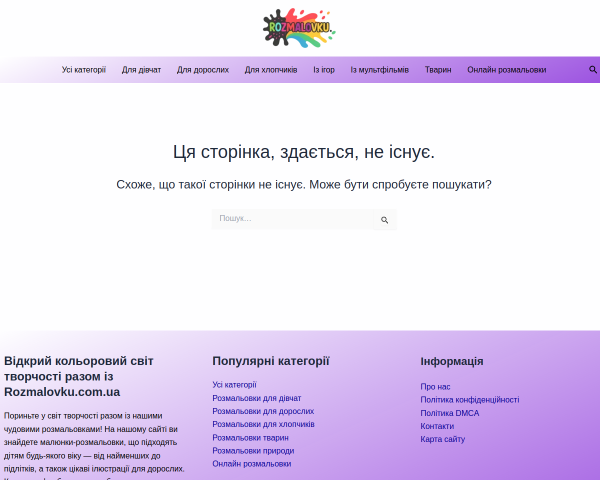The width and height of the screenshot is (600, 480).
Task: Click the "Відкрий кольоровий світ" footer heading
Action: [x=79, y=376]
